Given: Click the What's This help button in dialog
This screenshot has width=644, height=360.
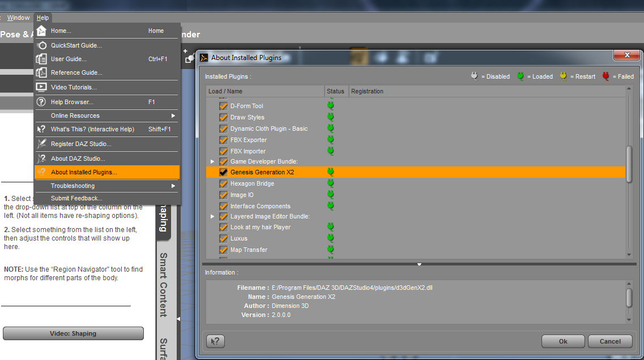Looking at the screenshot, I should (215, 341).
